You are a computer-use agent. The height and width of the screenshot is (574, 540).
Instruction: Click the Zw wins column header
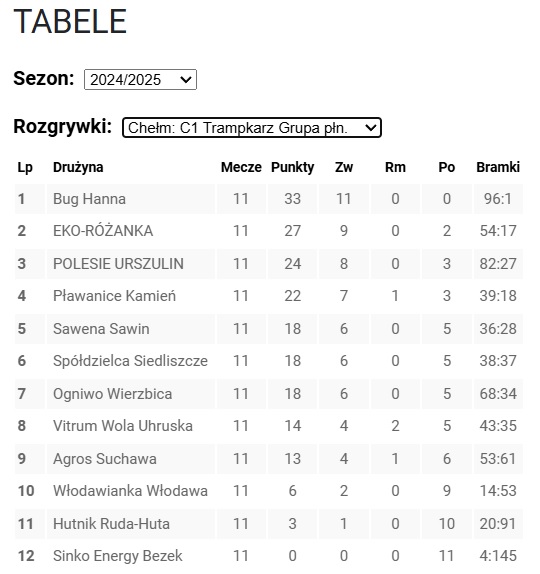344,167
